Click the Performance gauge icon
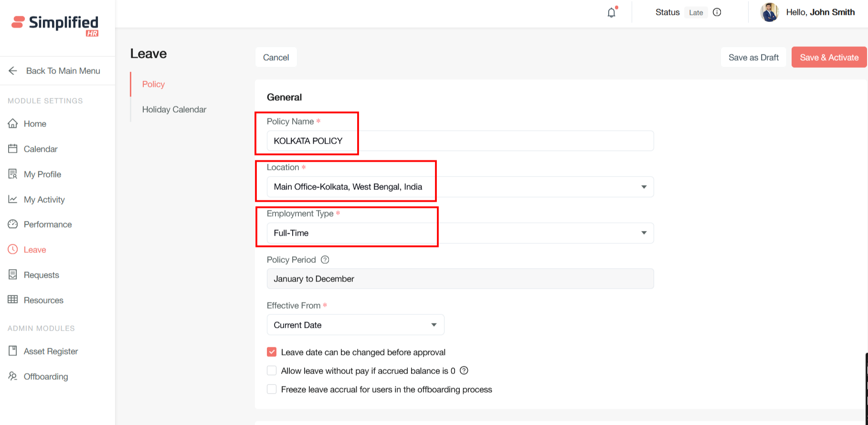 (x=13, y=224)
